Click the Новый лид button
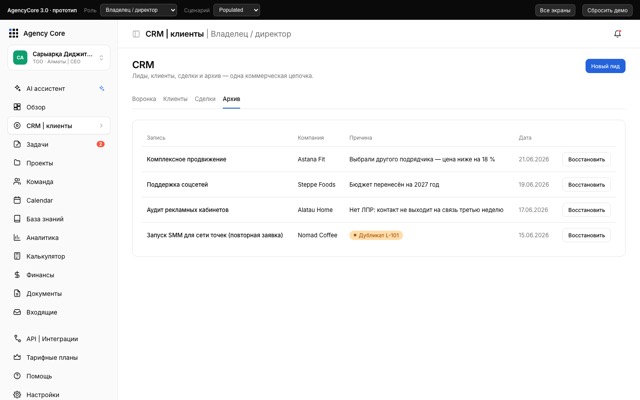The width and height of the screenshot is (640, 400). pos(605,66)
